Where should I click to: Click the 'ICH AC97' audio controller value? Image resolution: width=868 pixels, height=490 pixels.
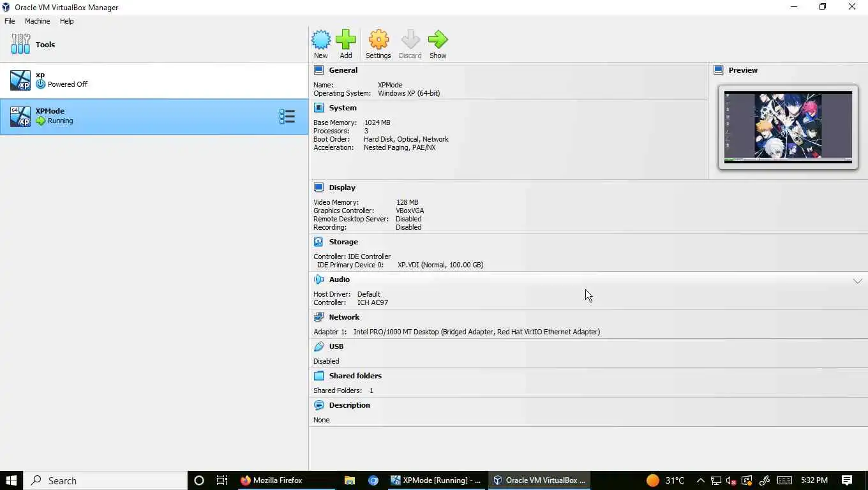[373, 302]
